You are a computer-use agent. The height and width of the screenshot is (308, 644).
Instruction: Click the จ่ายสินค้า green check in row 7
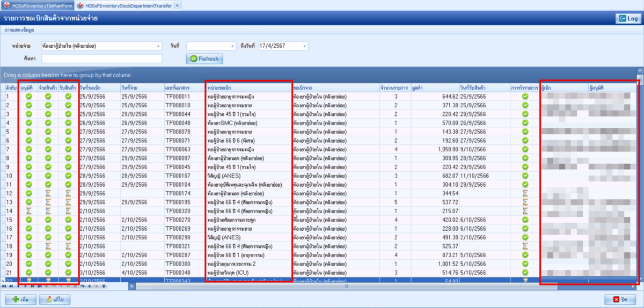[x=48, y=149]
